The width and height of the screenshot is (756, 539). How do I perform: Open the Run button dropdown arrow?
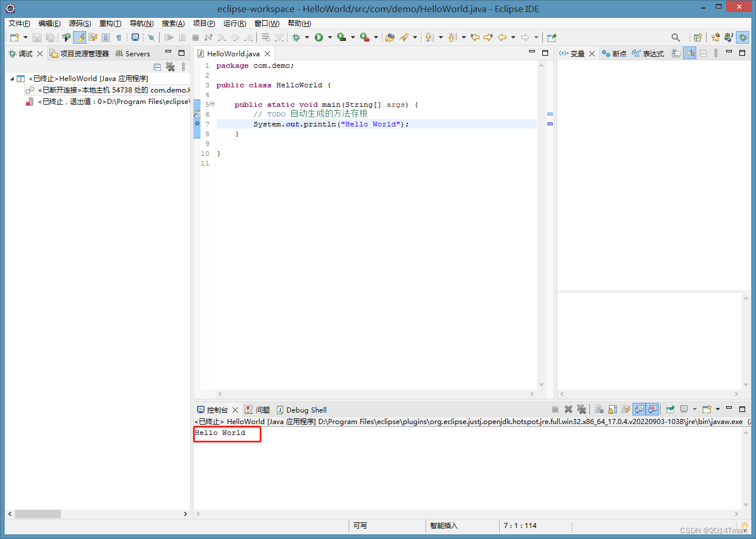coord(330,37)
